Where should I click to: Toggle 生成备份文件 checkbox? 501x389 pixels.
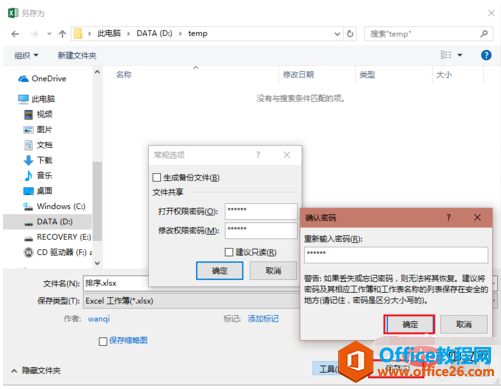pyautogui.click(x=156, y=177)
